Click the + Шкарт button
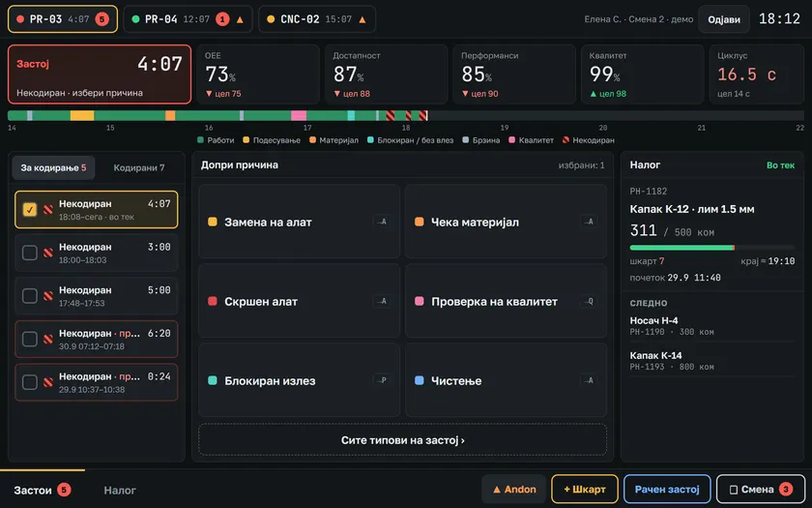Screen dimensions: 812x508 tap(585, 490)
